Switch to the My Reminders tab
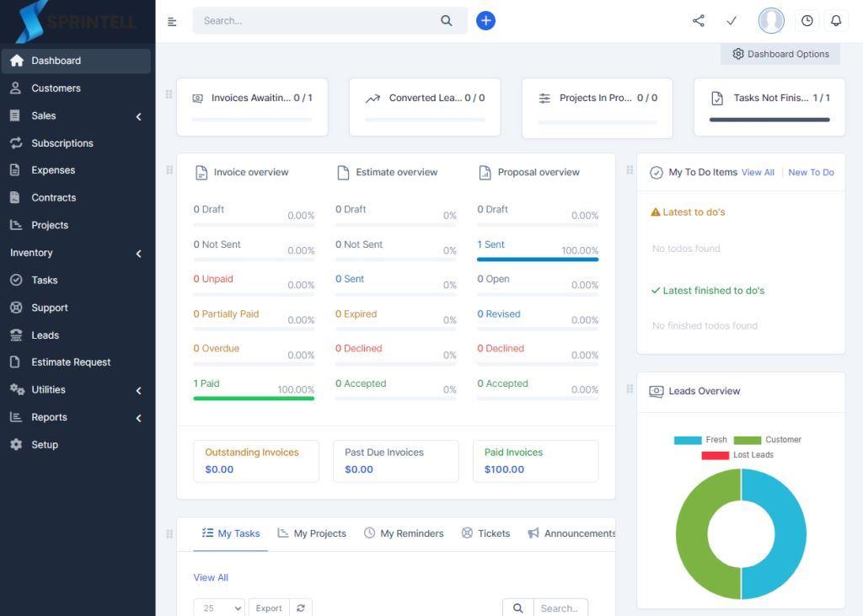This screenshot has width=863, height=616. coord(404,533)
